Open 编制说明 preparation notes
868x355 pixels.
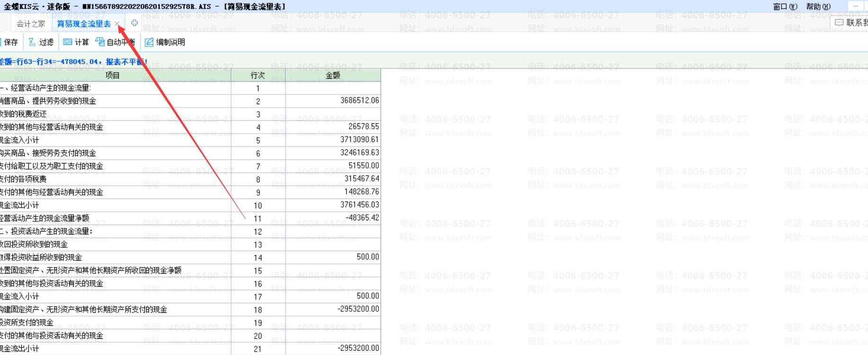165,42
